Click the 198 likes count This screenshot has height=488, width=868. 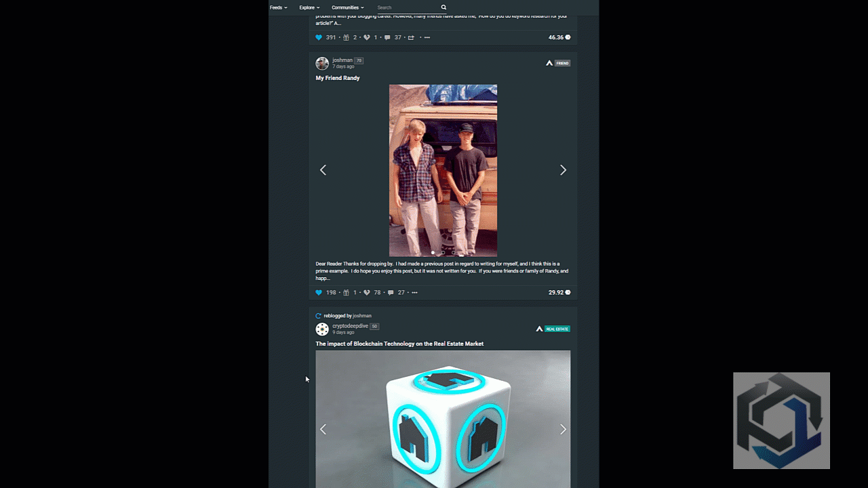[331, 293]
